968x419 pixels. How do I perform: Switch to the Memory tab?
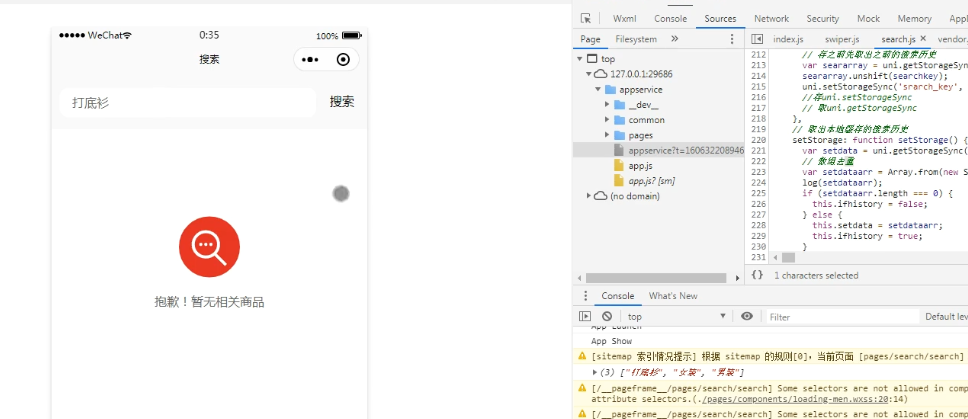click(x=915, y=19)
